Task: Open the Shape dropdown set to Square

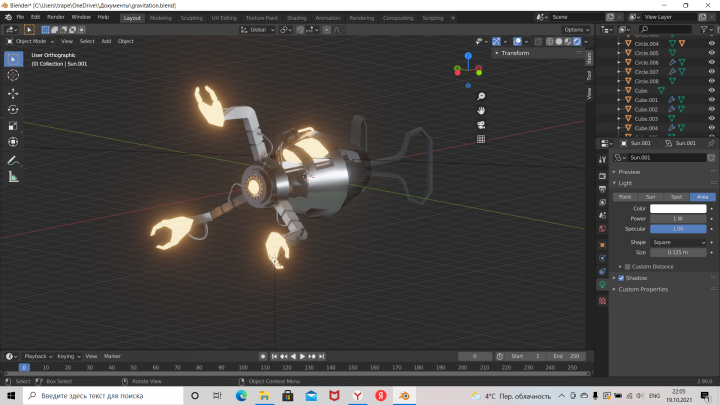Action: [678, 242]
